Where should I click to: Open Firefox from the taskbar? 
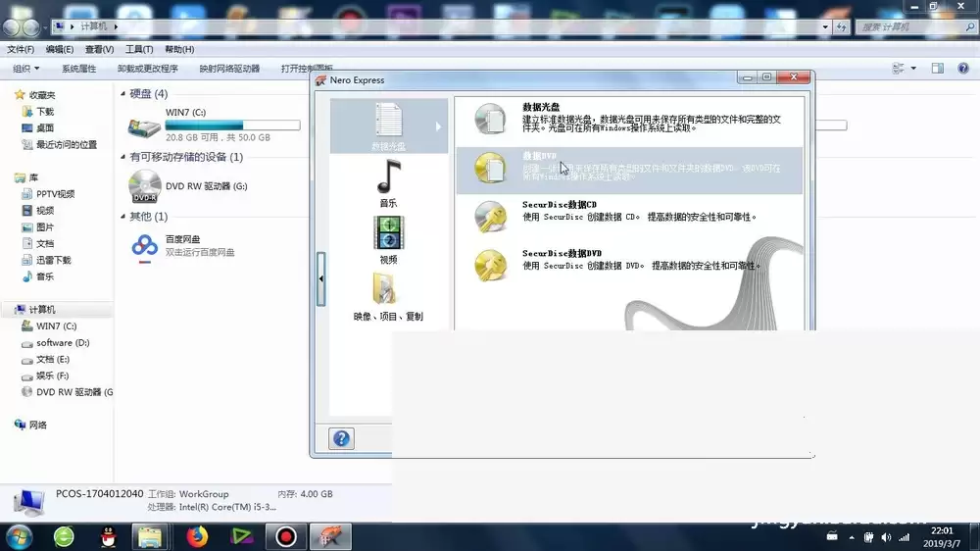pos(197,536)
